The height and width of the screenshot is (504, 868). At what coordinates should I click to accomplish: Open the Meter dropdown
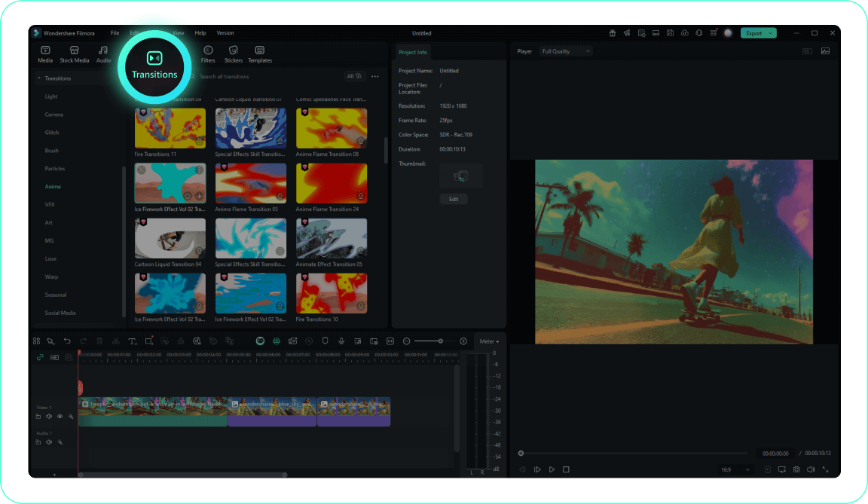click(489, 341)
